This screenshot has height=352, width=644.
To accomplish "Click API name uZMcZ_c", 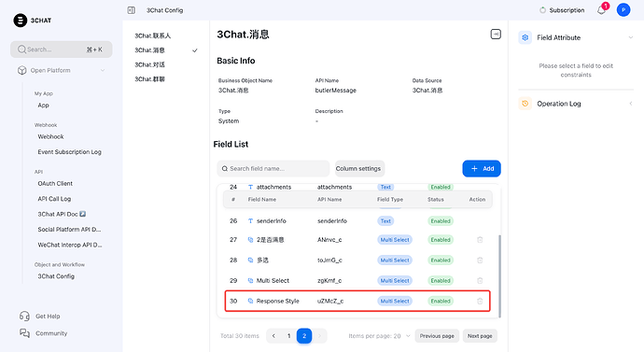I will [x=330, y=301].
